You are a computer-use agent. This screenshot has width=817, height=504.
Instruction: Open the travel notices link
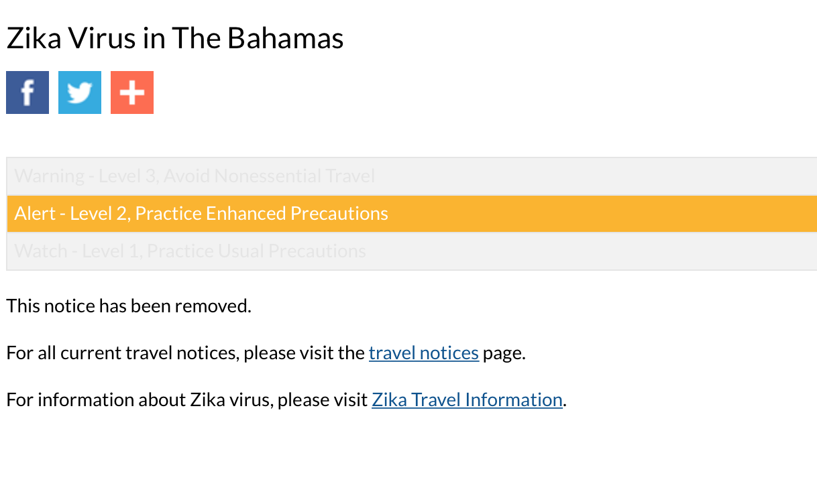coord(423,353)
